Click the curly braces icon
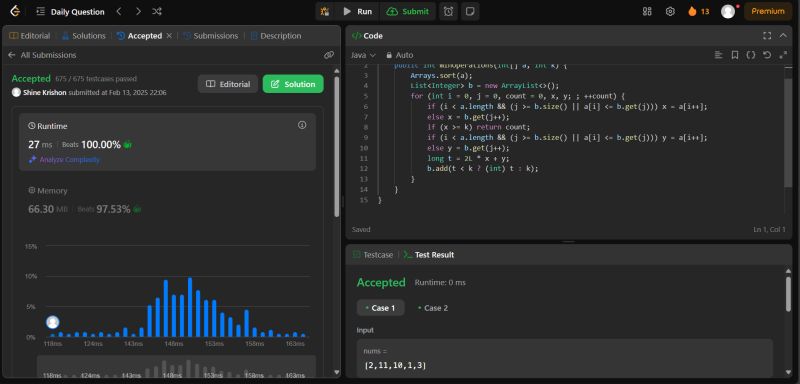800x384 pixels. click(x=751, y=55)
